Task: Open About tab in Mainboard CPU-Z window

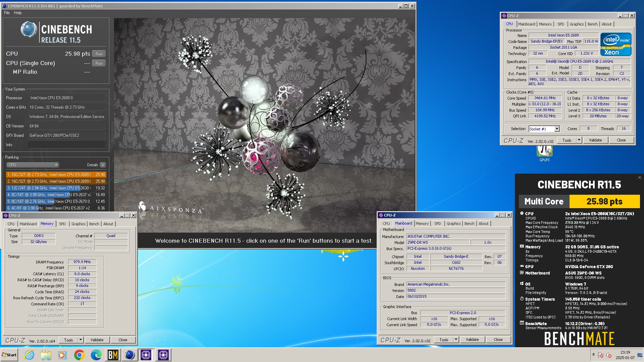Action: coord(484,224)
